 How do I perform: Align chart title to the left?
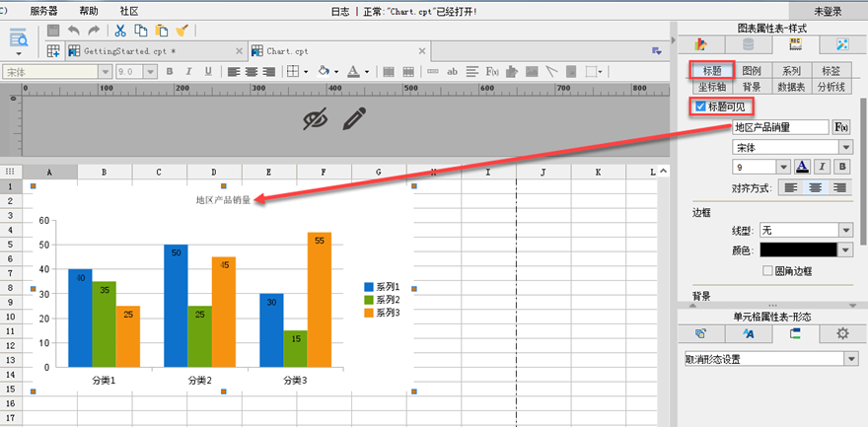pos(791,187)
